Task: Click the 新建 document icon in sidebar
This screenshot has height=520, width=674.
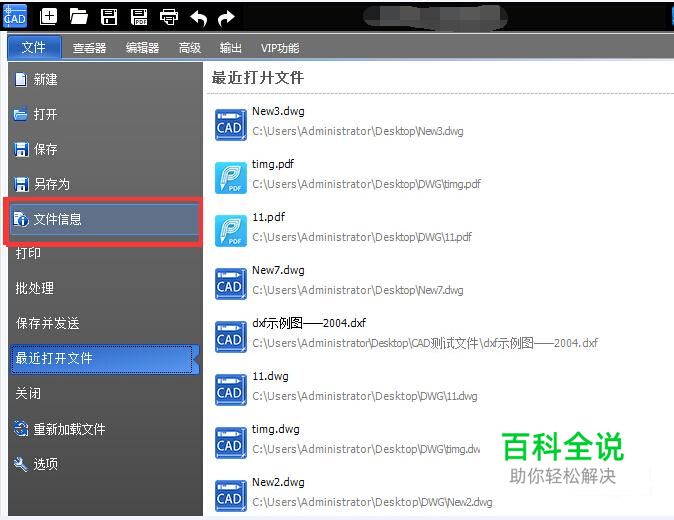Action: [x=20, y=80]
